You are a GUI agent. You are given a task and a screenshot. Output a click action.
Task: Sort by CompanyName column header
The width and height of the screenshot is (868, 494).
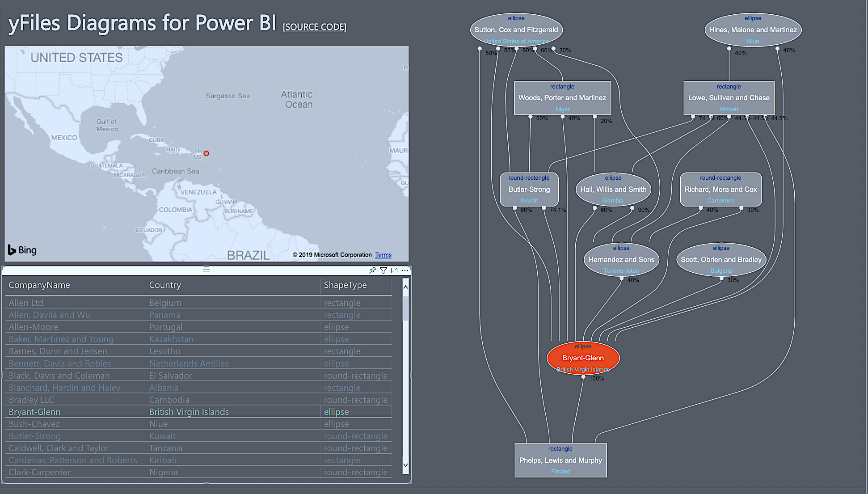(39, 285)
